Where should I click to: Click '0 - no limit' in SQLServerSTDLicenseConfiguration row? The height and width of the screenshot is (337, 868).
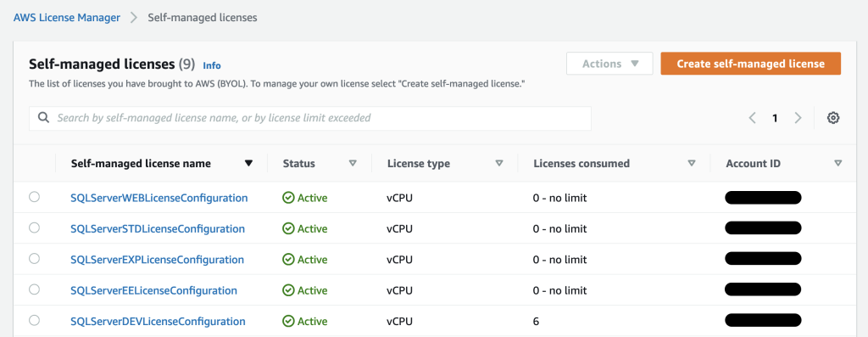click(x=559, y=229)
